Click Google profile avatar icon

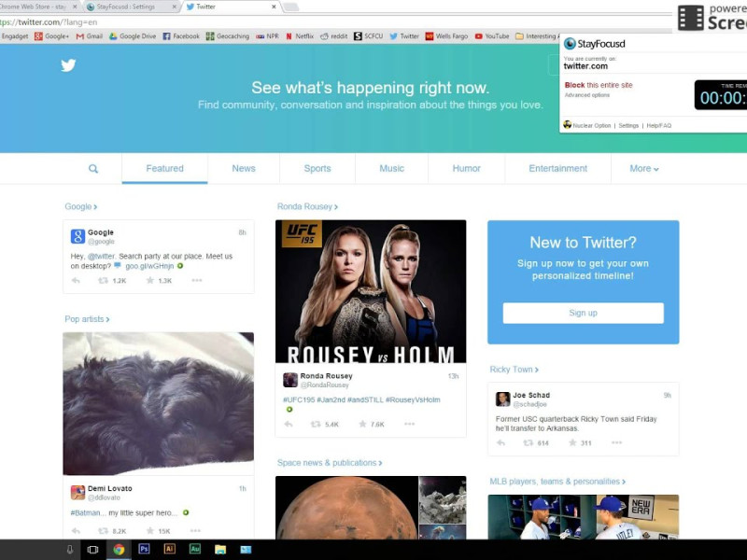78,236
